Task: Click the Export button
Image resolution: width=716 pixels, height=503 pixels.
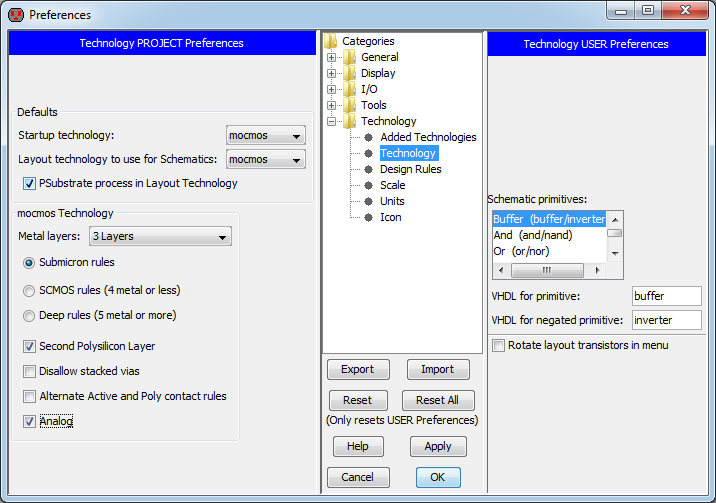Action: pyautogui.click(x=358, y=369)
